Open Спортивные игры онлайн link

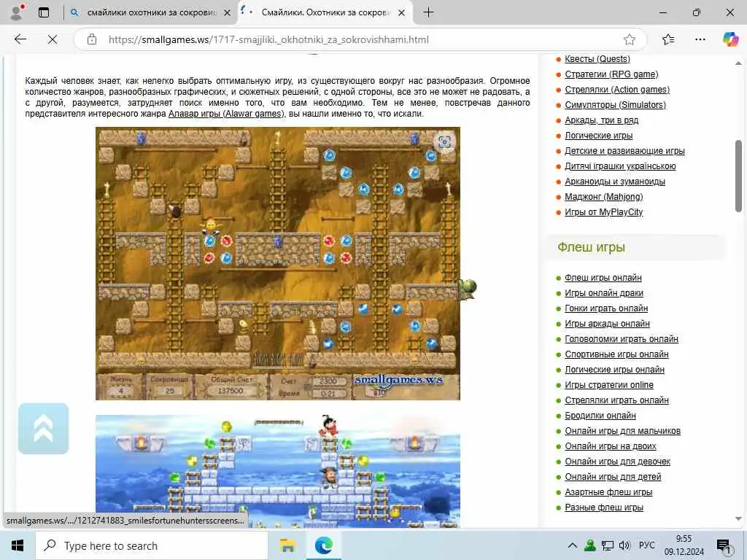[x=616, y=354]
